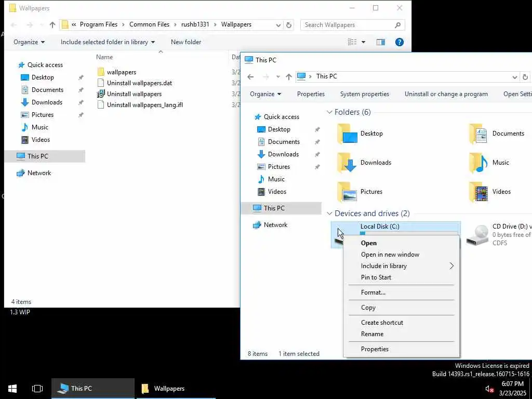Image resolution: width=532 pixels, height=399 pixels.
Task: Click Up arrow in Wallpapers window
Action: pos(52,25)
